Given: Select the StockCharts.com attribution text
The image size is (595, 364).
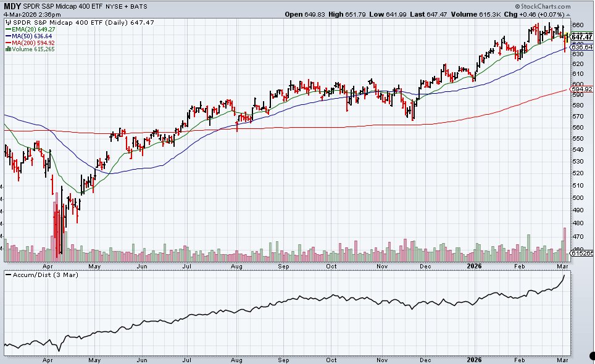Looking at the screenshot, I should tap(543, 6).
